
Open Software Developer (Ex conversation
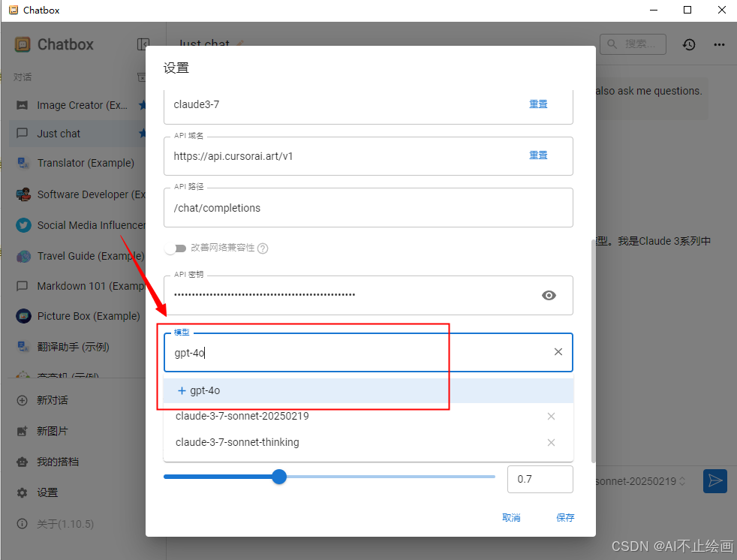click(77, 194)
